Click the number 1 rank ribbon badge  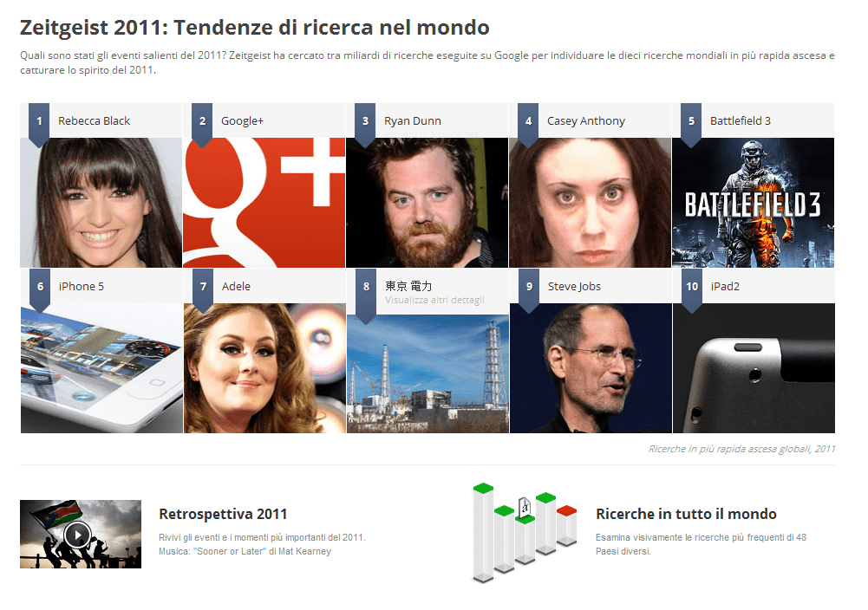point(39,125)
